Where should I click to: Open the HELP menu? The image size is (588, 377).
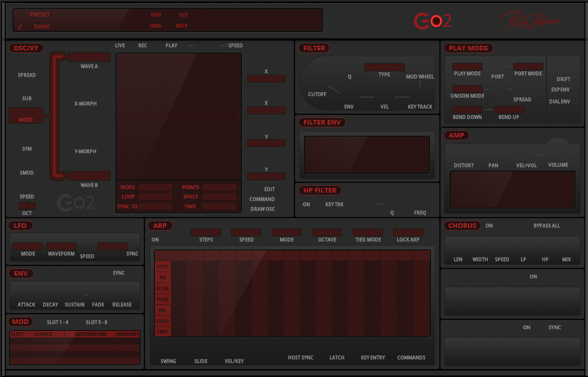(x=181, y=26)
